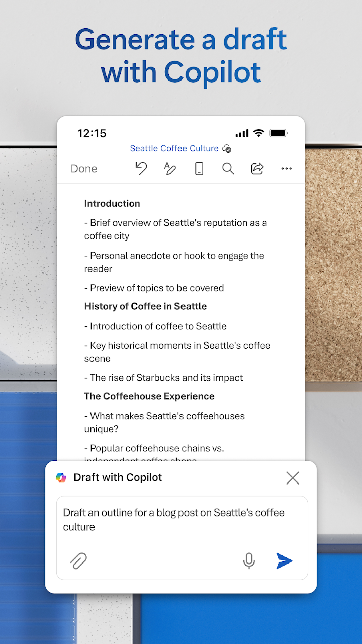The height and width of the screenshot is (644, 362).
Task: Open the Seattle Coffee Culture document title
Action: pyautogui.click(x=174, y=148)
